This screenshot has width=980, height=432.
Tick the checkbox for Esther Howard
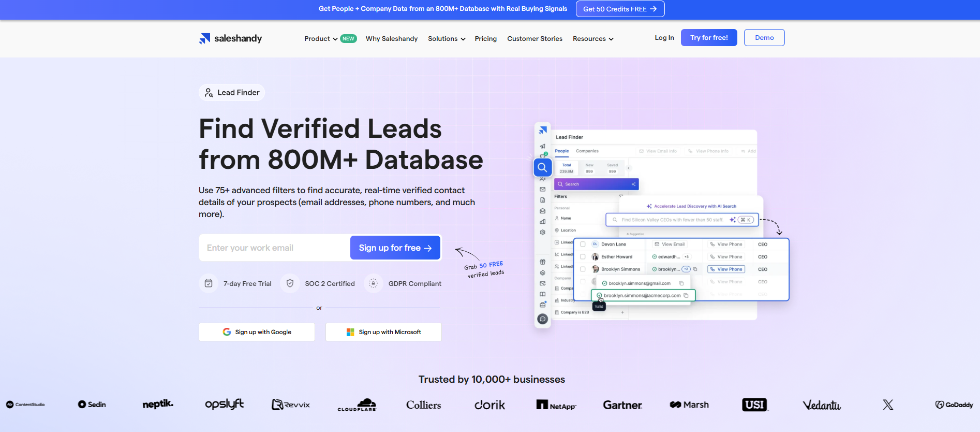coord(583,257)
